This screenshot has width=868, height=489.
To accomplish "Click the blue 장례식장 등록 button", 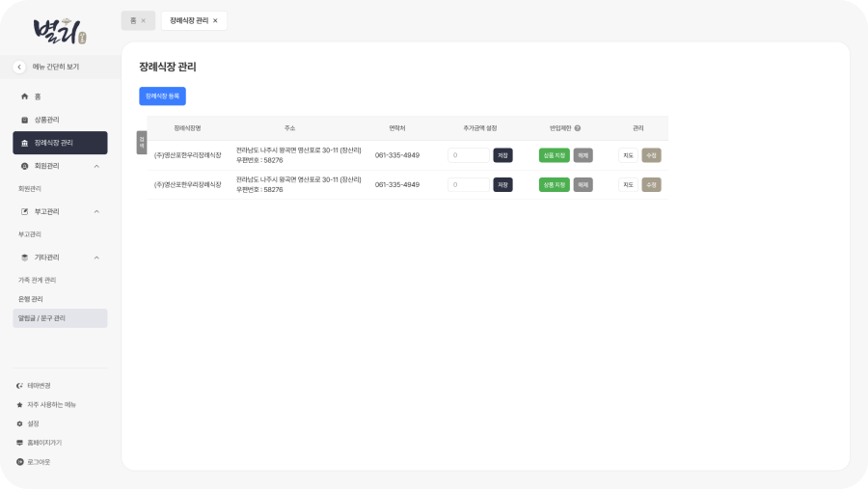I will pos(162,96).
